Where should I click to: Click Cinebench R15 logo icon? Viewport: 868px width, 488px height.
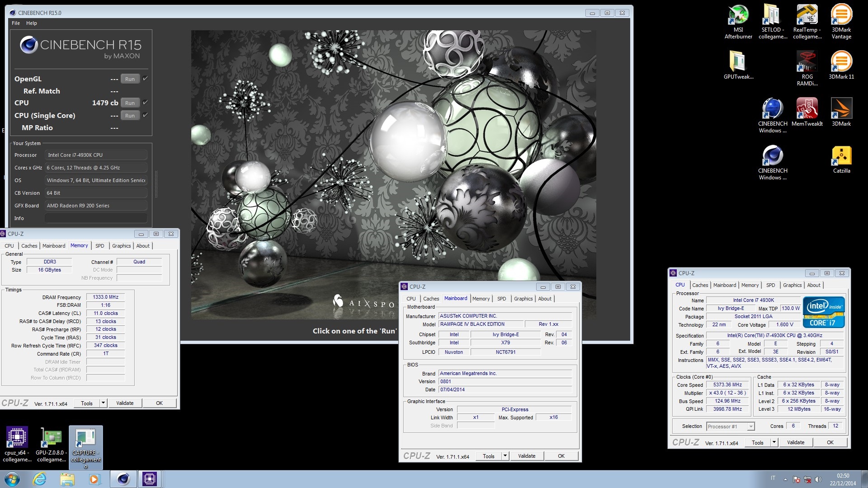coord(28,45)
